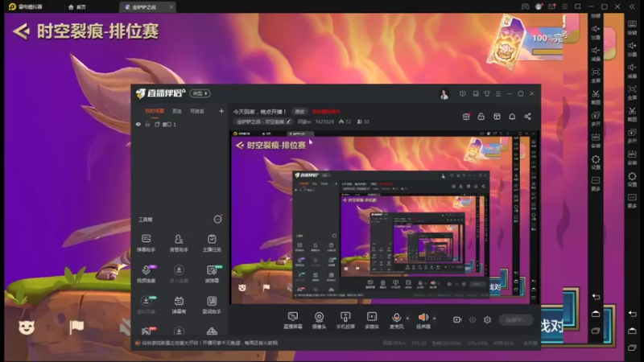Toggle visibility eye of 窗口 1 source
The width and height of the screenshot is (644, 362).
click(138, 125)
